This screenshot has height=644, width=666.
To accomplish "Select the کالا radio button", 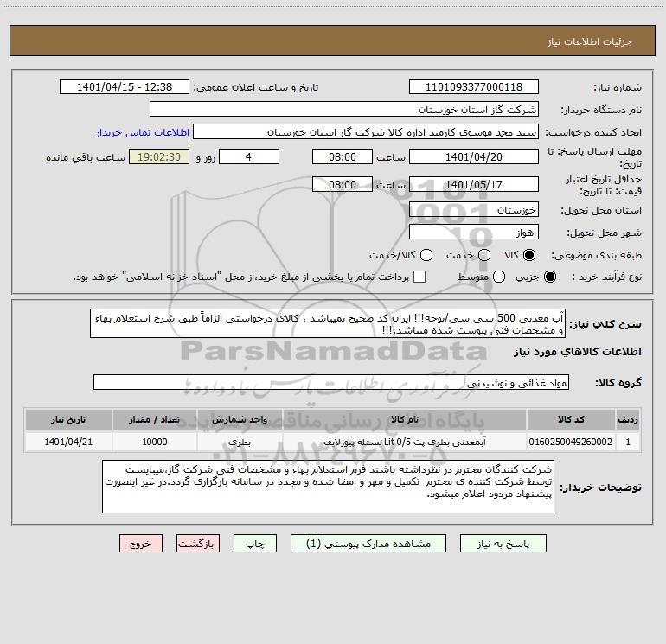I will pos(528,255).
